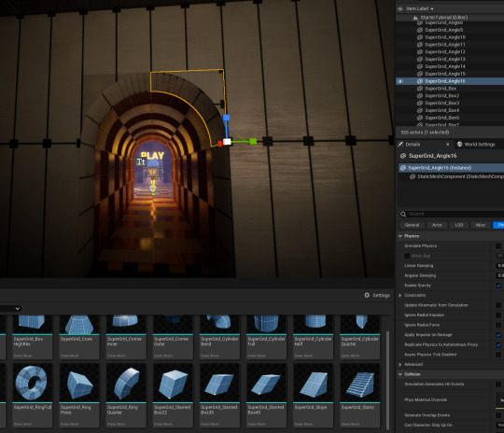
Task: Click the Content Browser settings gear icon
Action: 367,295
